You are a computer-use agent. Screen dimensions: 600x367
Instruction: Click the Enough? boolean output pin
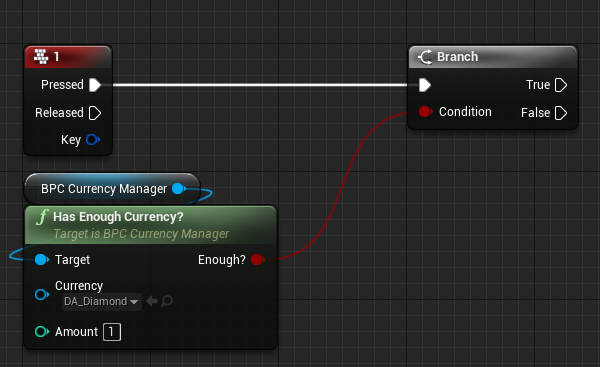[x=258, y=259]
